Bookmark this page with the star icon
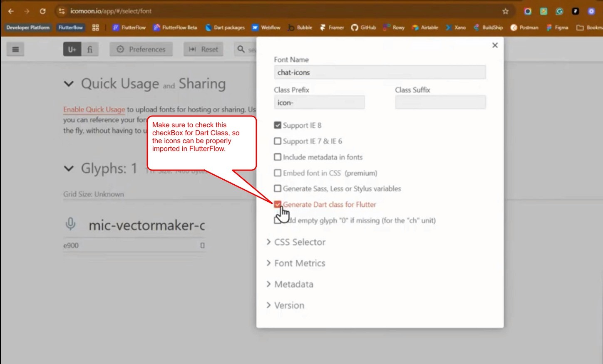 pos(505,11)
